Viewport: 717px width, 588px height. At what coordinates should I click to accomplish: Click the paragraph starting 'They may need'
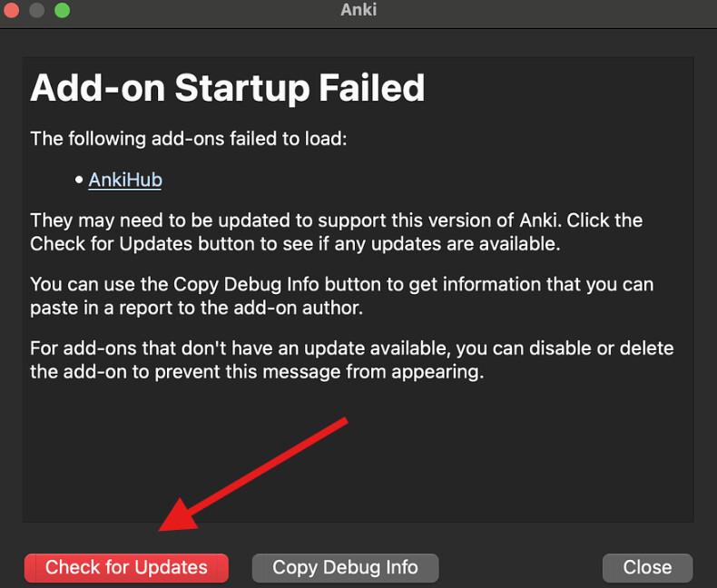336,231
